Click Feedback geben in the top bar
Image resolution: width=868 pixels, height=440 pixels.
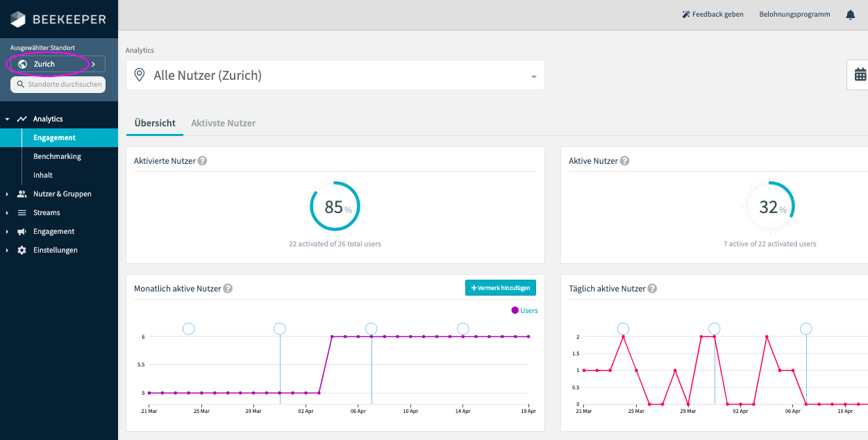coord(712,15)
